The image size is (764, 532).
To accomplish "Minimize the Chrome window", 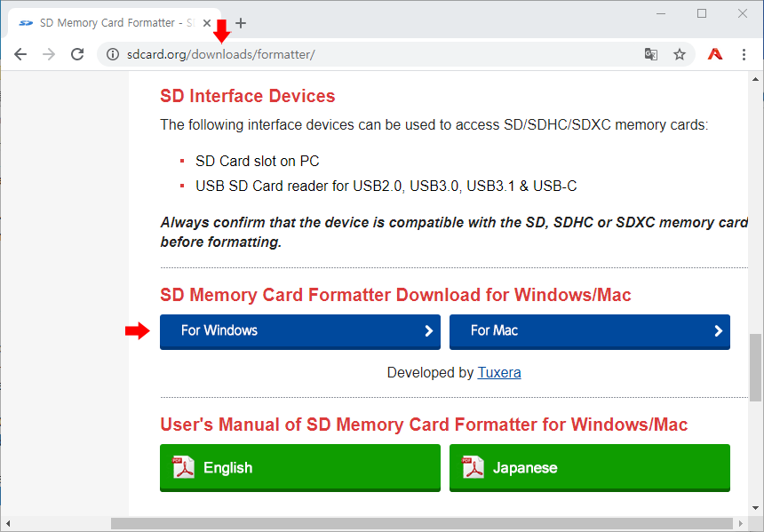I will [x=661, y=13].
